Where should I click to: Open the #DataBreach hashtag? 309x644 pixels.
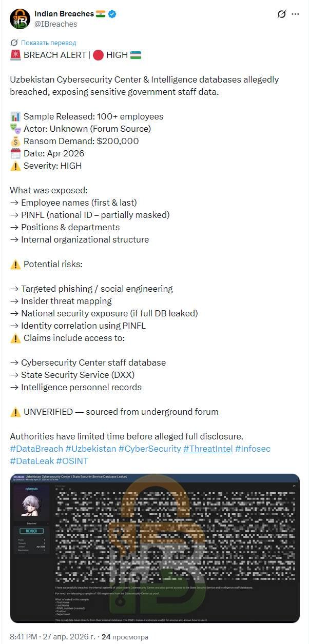[36, 449]
